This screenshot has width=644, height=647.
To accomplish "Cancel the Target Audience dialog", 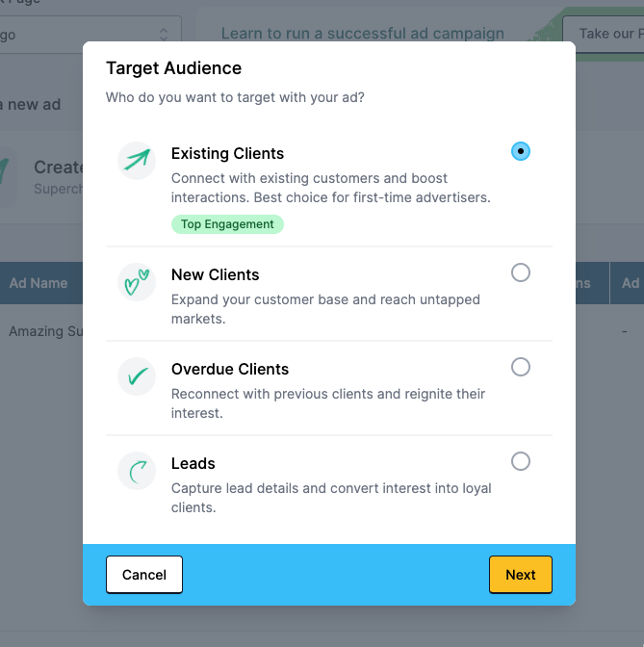I will click(x=144, y=575).
